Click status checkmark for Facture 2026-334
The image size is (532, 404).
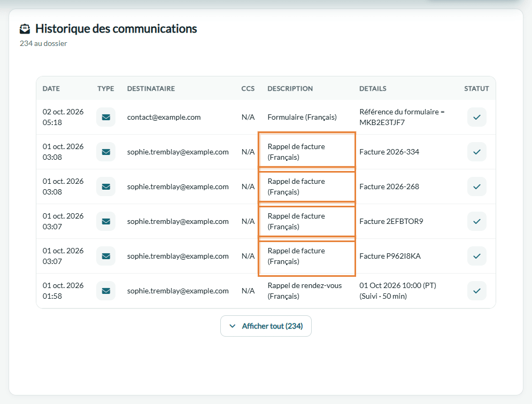coord(477,152)
